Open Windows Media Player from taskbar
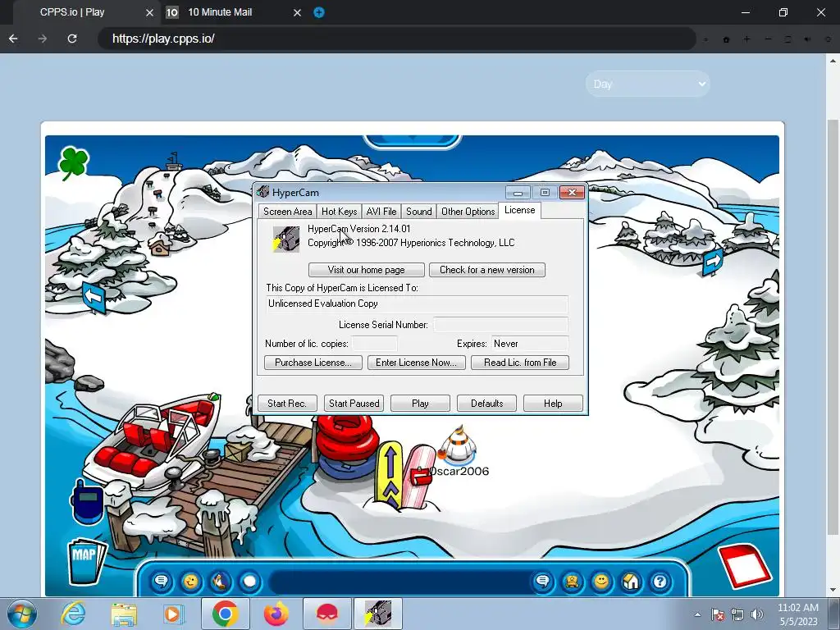 point(173,614)
